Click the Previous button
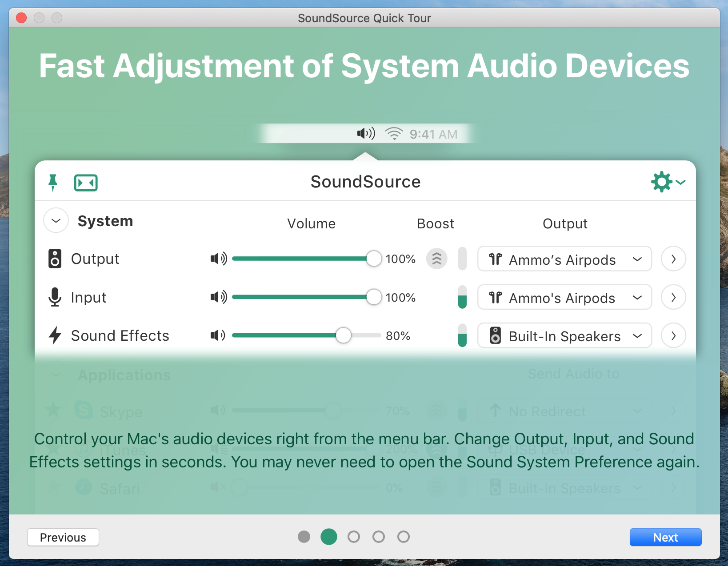The height and width of the screenshot is (566, 728). point(63,537)
